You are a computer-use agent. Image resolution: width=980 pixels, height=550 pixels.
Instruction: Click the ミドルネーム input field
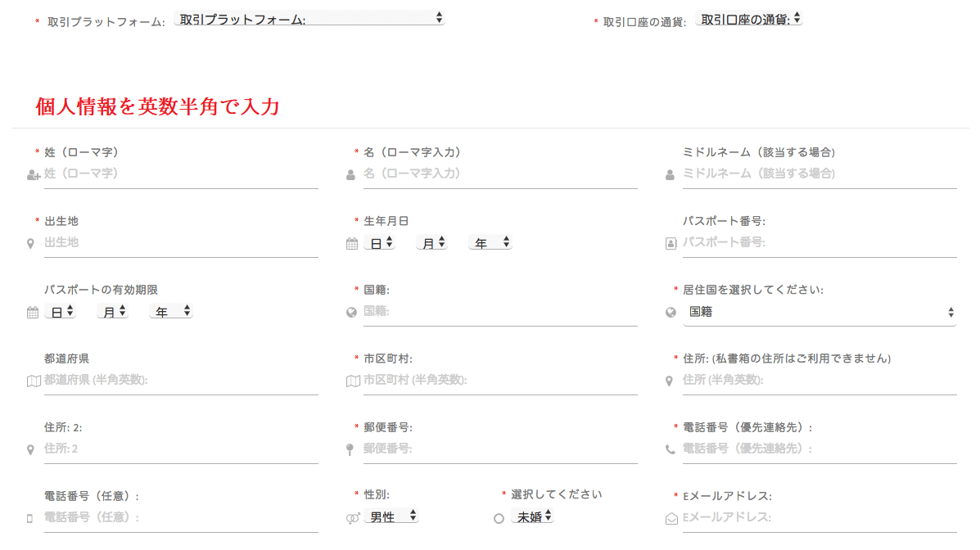[819, 174]
